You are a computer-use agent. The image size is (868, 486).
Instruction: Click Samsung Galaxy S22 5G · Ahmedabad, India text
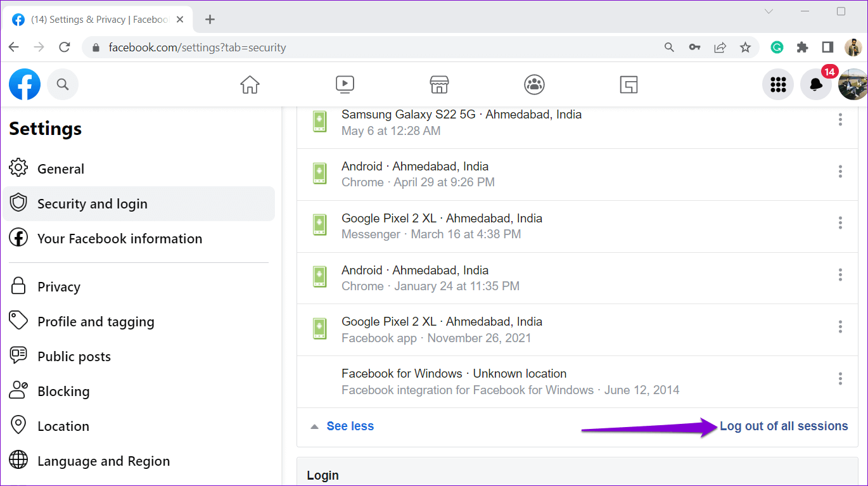(461, 115)
